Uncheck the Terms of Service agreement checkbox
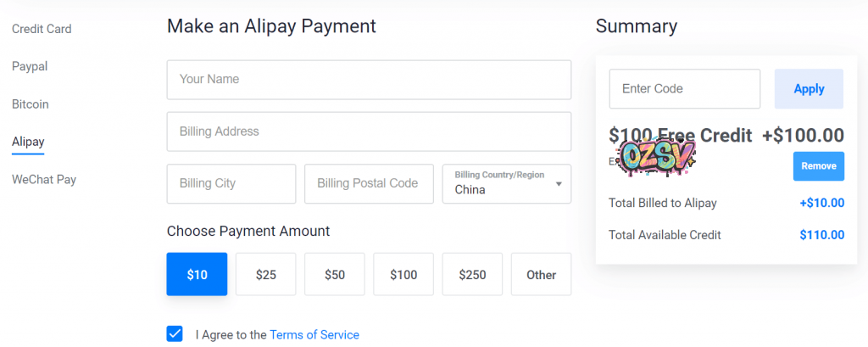 175,333
